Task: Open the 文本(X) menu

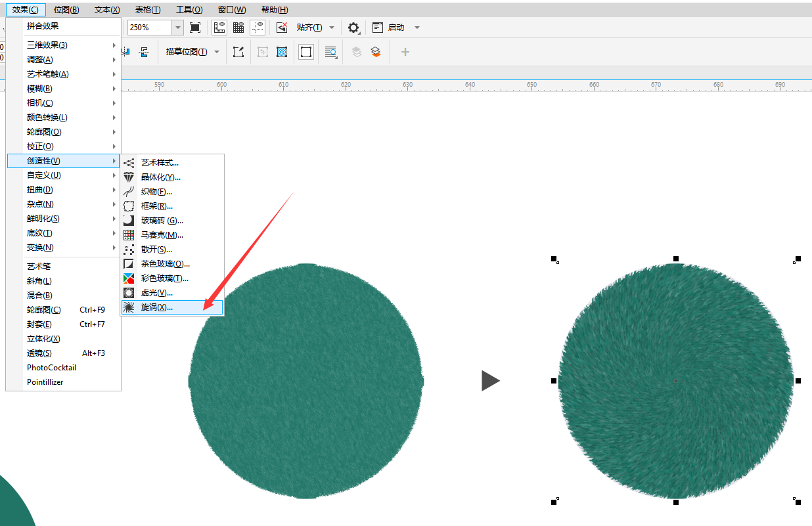Action: [107, 10]
